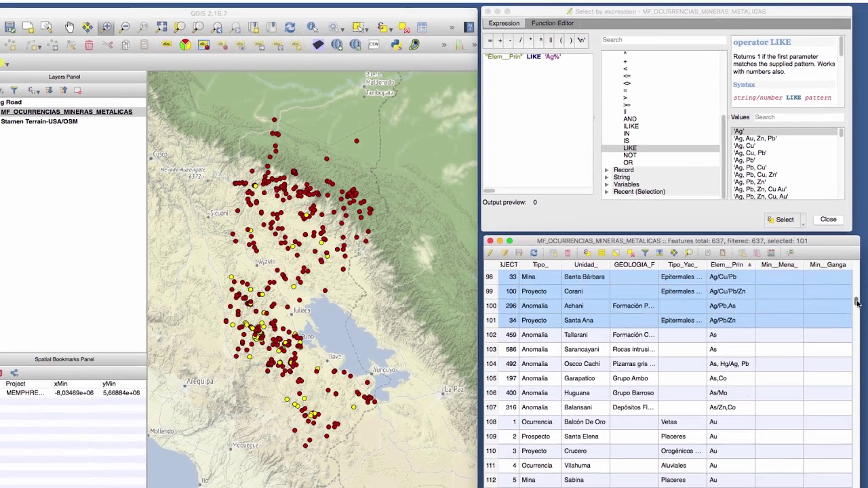Insert the equals operator button
Screen dimensions: 868x488
[490, 41]
